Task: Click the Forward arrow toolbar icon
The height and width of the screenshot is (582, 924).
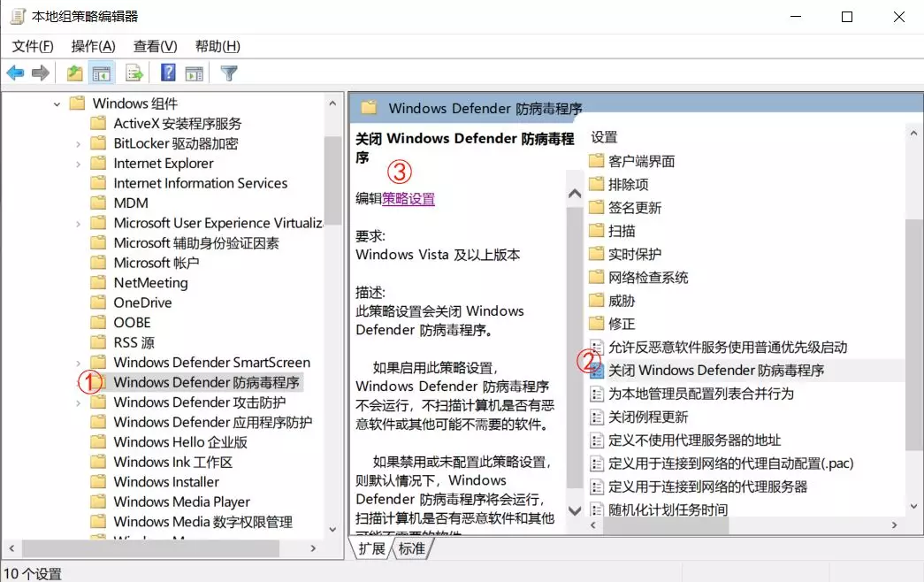Action: pos(40,73)
